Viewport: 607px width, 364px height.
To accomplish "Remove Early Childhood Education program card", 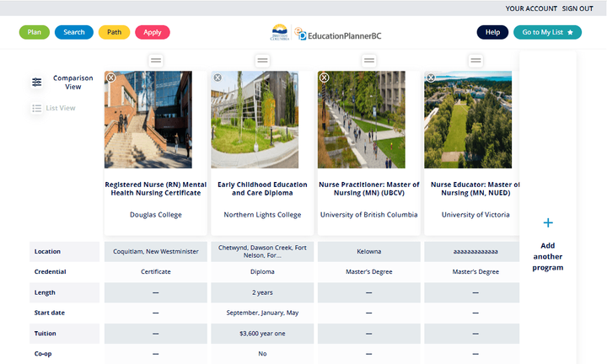I will point(218,78).
